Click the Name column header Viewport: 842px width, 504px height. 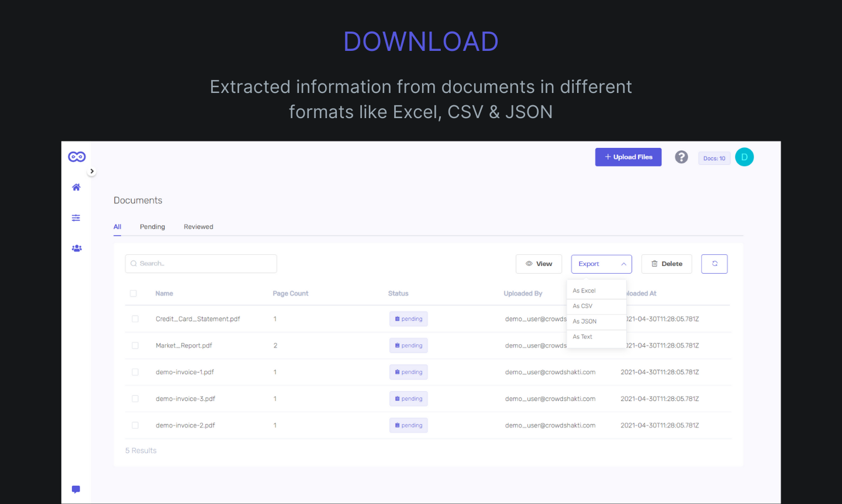[x=164, y=294]
